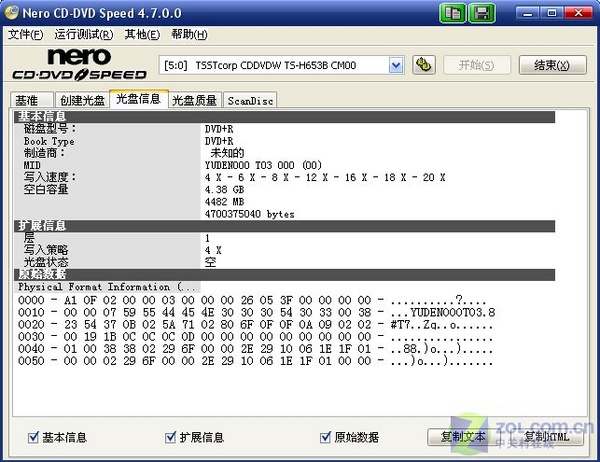Click the Nero CD-DVD Speed logo
Viewport: 600px width, 462px height.
coord(79,64)
